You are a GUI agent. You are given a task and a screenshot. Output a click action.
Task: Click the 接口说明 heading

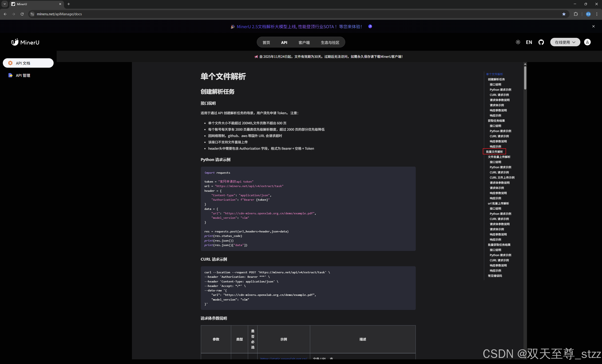(208, 103)
